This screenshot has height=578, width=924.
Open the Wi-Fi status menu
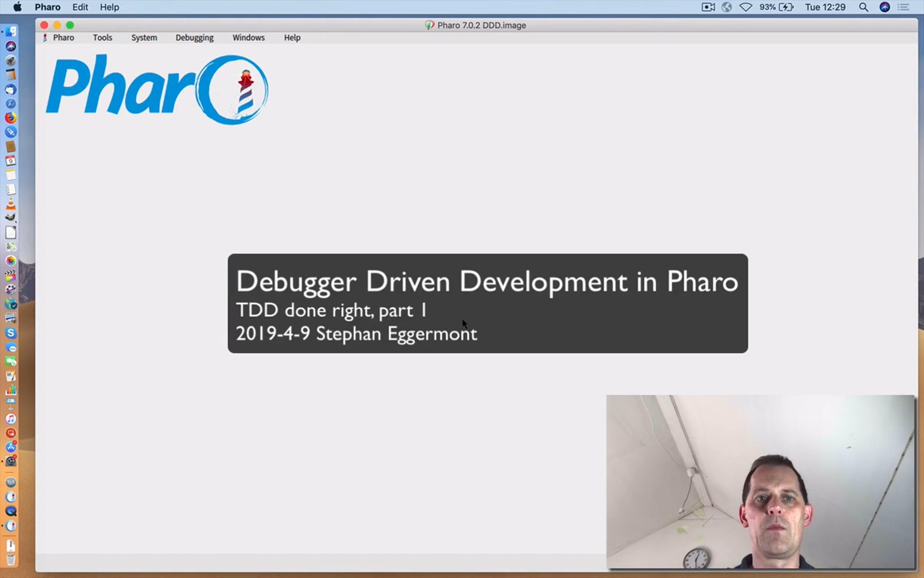[746, 7]
